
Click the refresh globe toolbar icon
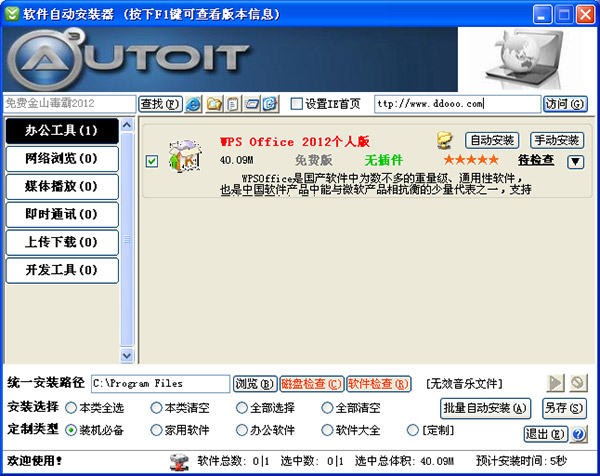click(270, 104)
